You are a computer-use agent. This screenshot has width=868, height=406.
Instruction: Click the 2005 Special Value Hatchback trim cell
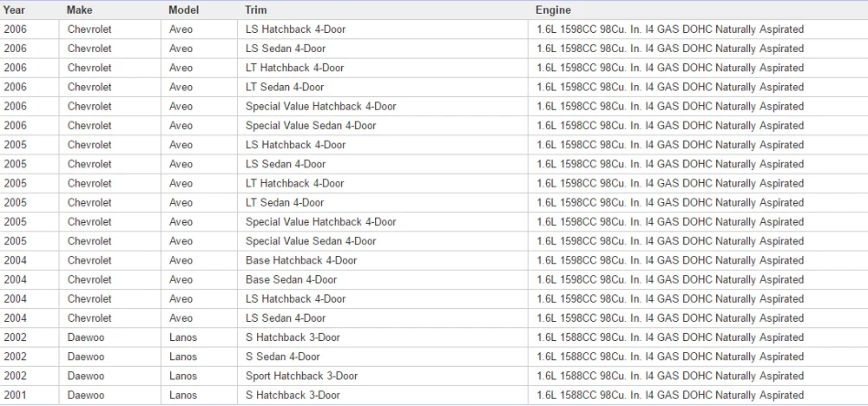click(x=320, y=222)
